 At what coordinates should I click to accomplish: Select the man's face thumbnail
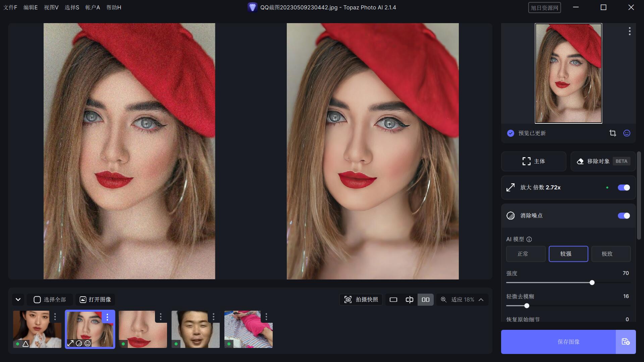coord(196,329)
